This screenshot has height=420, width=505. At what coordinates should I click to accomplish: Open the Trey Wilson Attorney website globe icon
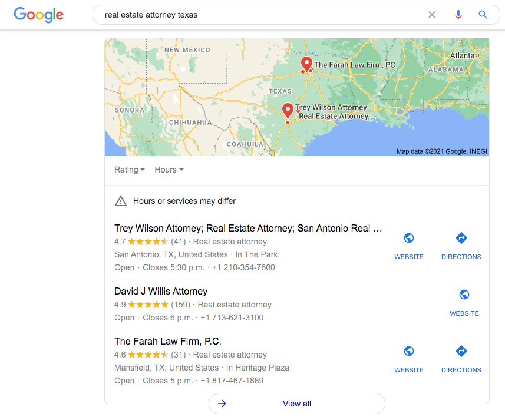[x=409, y=238]
